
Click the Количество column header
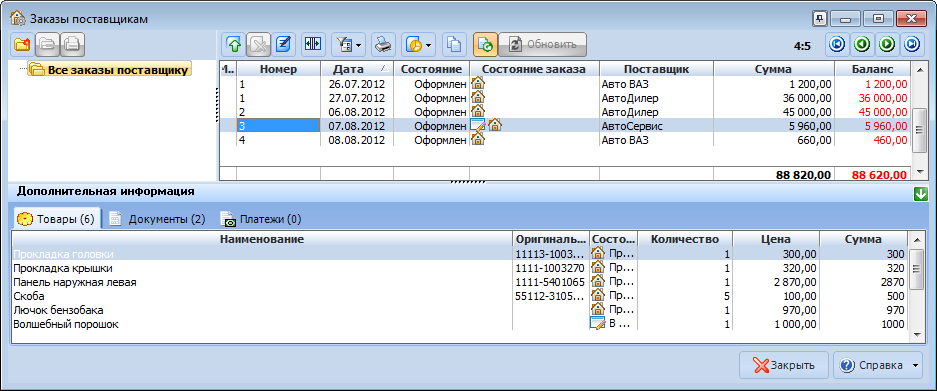click(684, 239)
